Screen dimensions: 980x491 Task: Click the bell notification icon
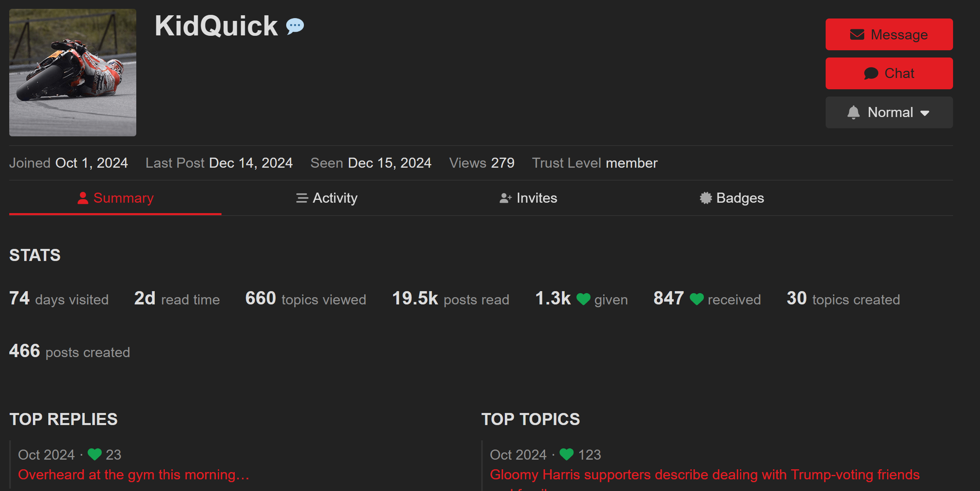tap(853, 113)
